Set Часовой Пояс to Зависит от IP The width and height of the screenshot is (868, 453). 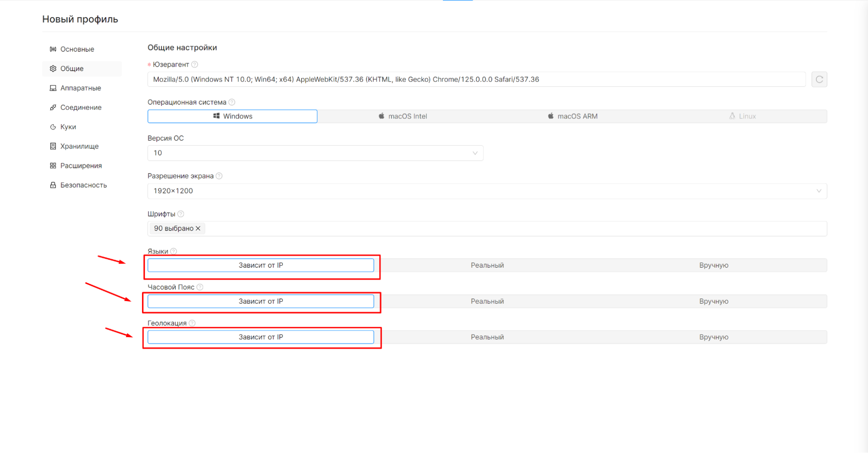click(x=261, y=301)
